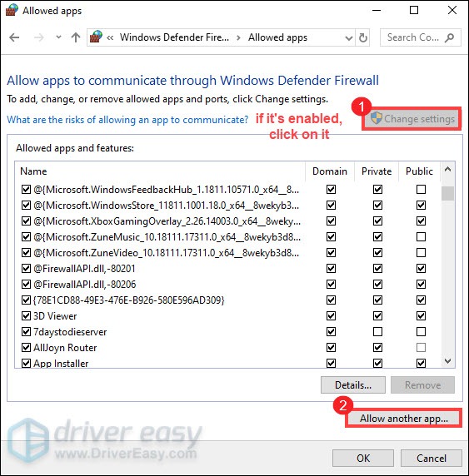Select the 7daystodieserver list row
This screenshot has height=476, width=469.
point(227,332)
